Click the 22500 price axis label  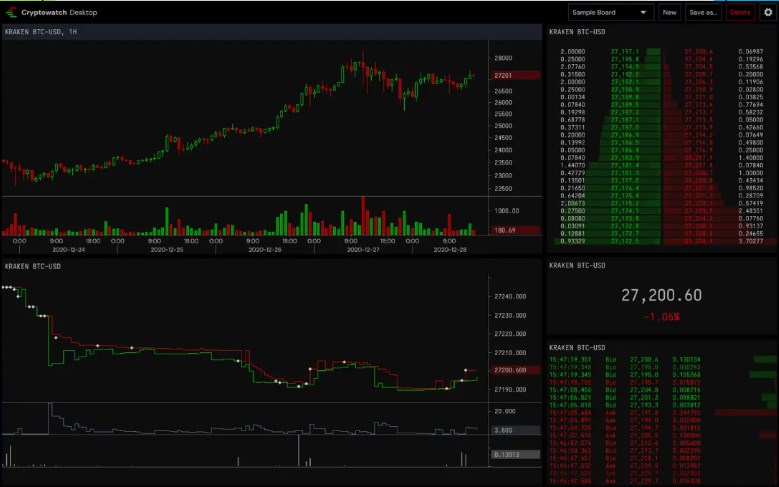point(503,188)
